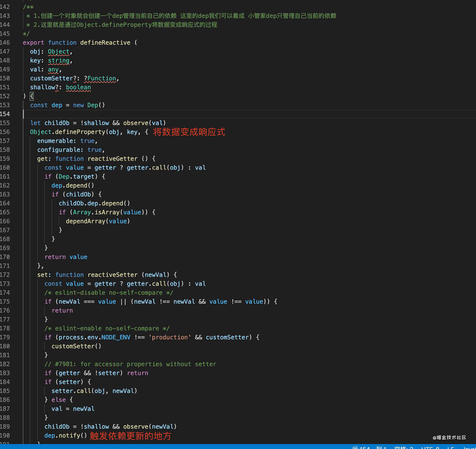Click Dep() in the new Dep() statement
This screenshot has height=449, width=476.
coord(96,105)
